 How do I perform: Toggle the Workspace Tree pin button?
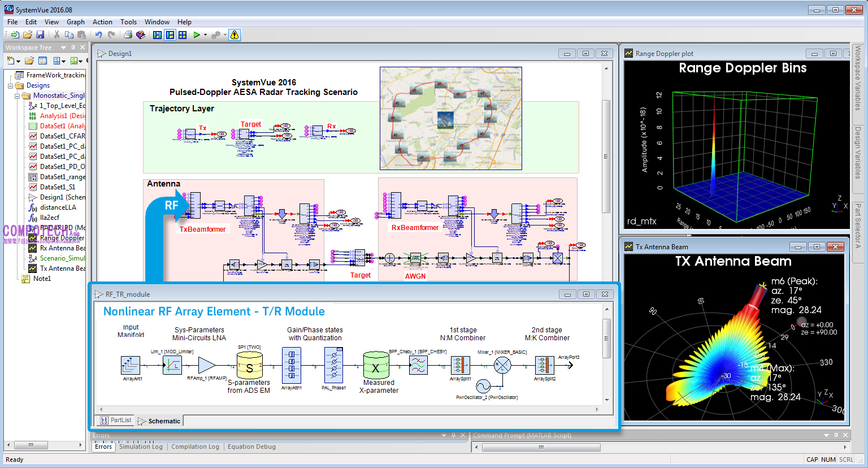point(73,47)
